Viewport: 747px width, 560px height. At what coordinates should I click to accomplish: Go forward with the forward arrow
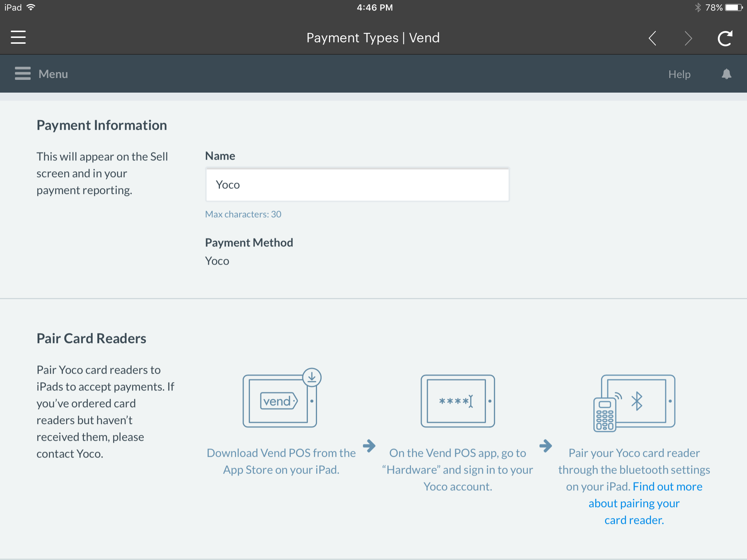pos(688,38)
